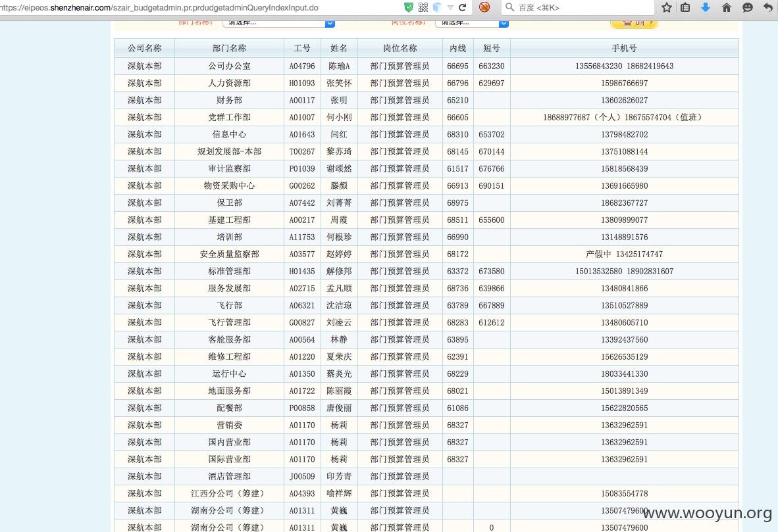Click the 部门名称 column header

(229, 48)
